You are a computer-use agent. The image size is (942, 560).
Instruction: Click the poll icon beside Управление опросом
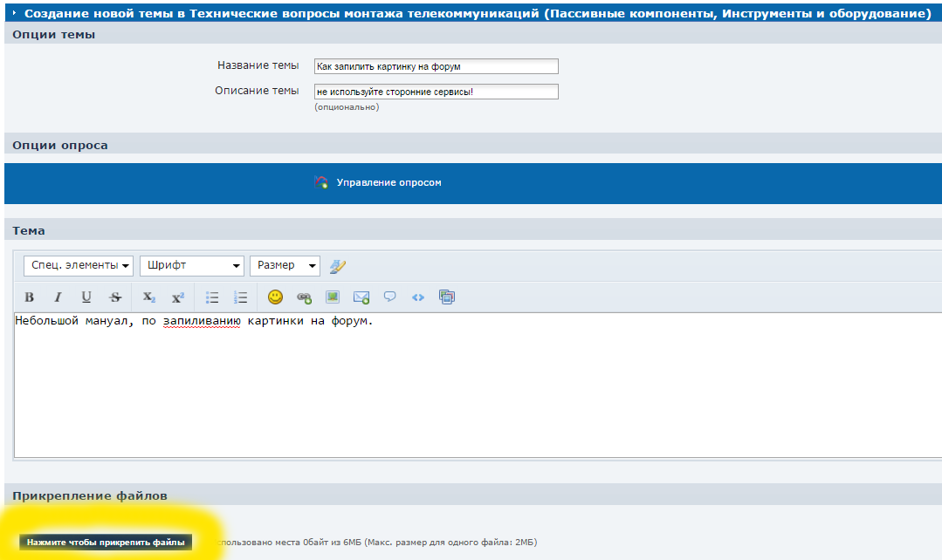[321, 182]
